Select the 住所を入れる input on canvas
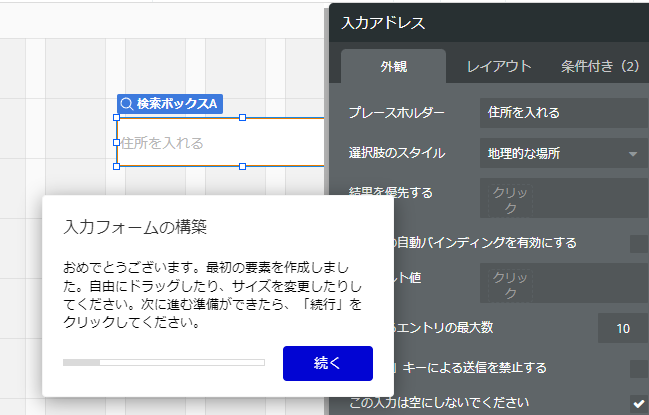The height and width of the screenshot is (415, 649). (221, 142)
